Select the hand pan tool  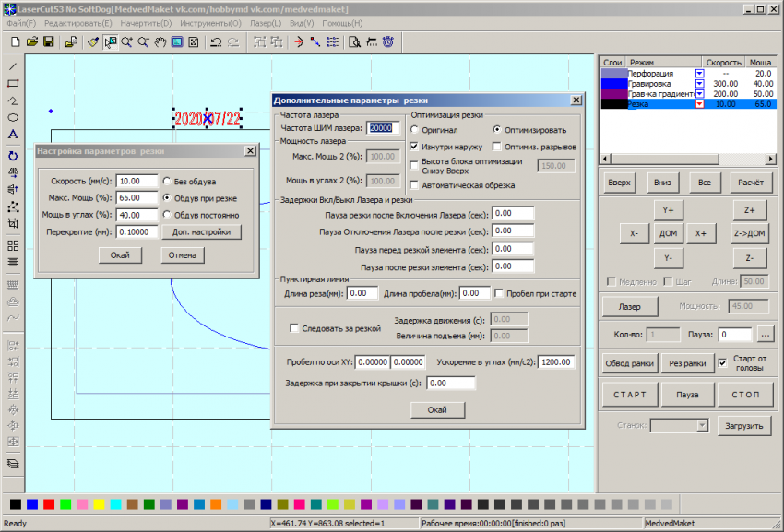tap(160, 41)
